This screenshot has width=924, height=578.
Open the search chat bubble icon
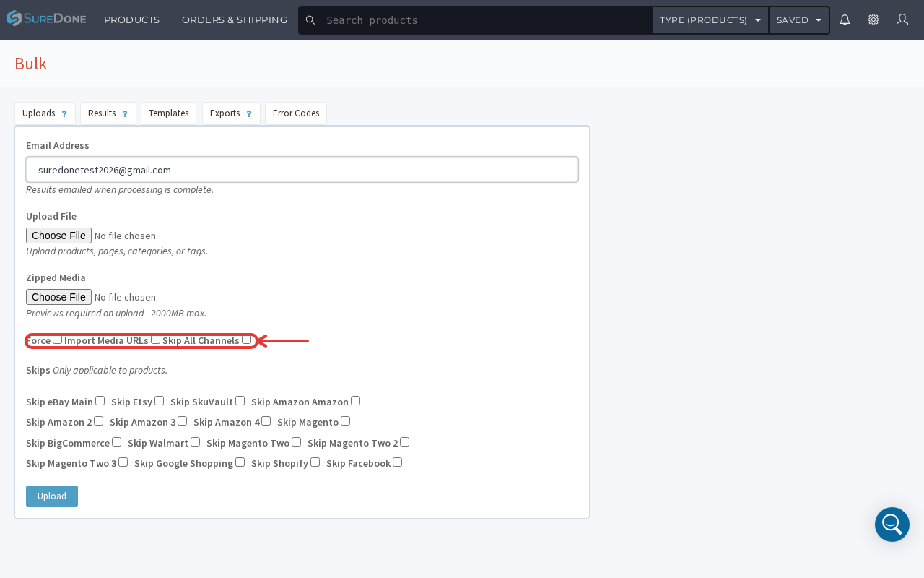pyautogui.click(x=892, y=525)
